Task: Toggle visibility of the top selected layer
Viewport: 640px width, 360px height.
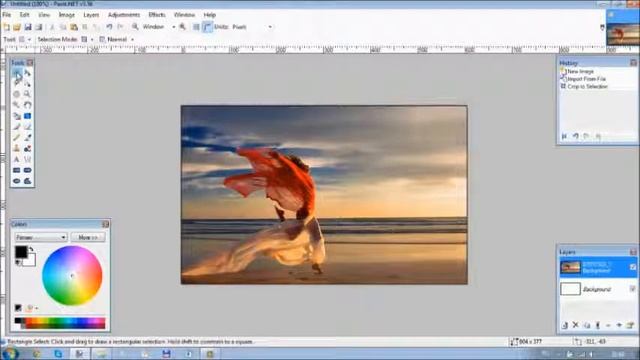Action: point(633,267)
